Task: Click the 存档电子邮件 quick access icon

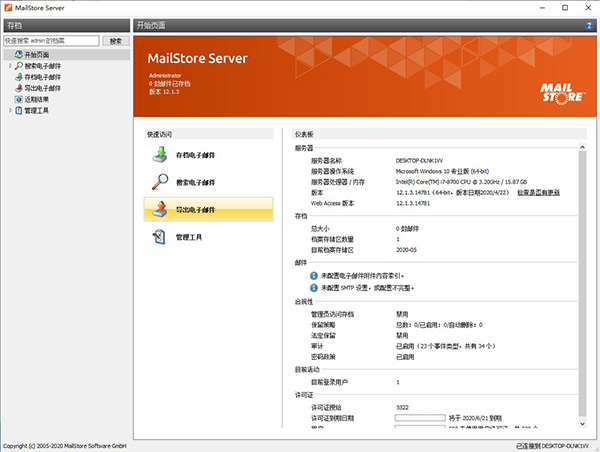Action: point(161,155)
